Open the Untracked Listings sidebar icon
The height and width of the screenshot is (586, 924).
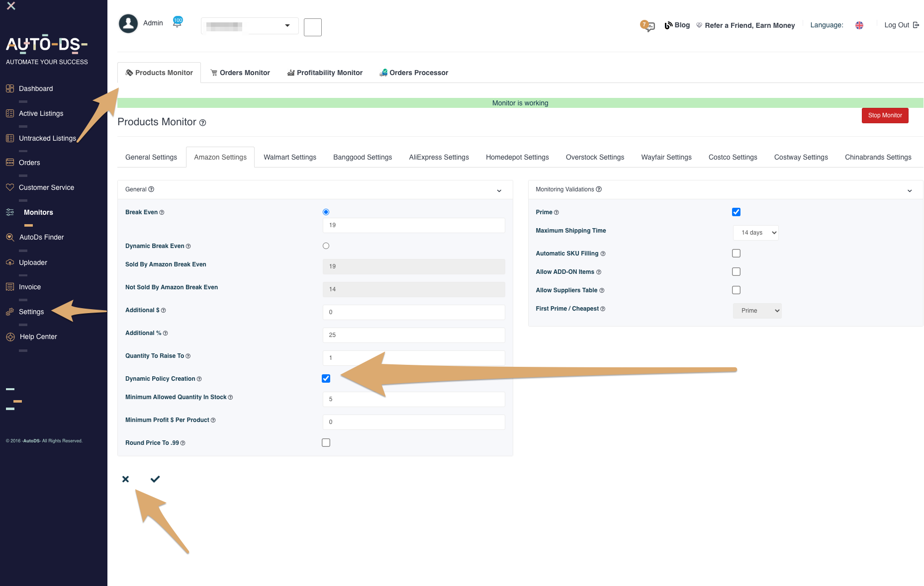(x=10, y=138)
